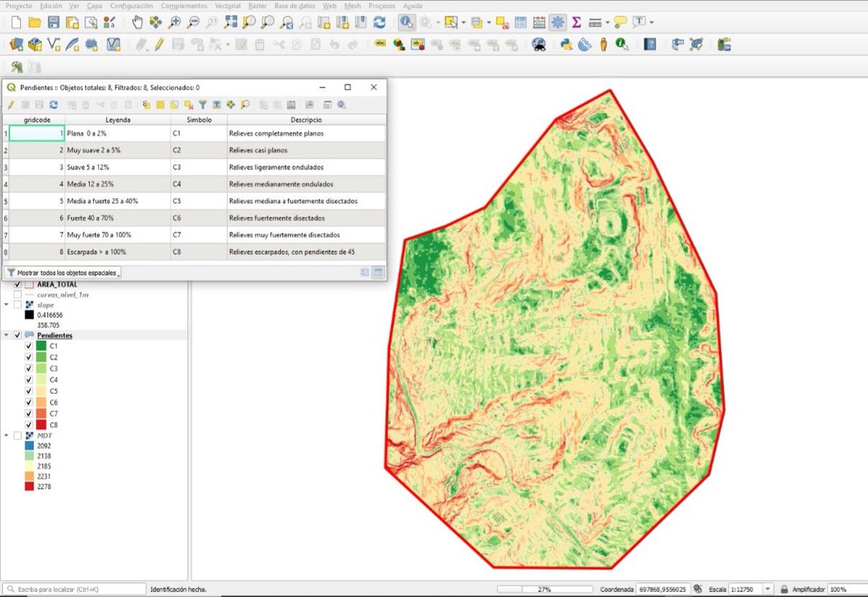Open the Escala scale dropdown
Screen dimensions: 868x597
[768, 589]
